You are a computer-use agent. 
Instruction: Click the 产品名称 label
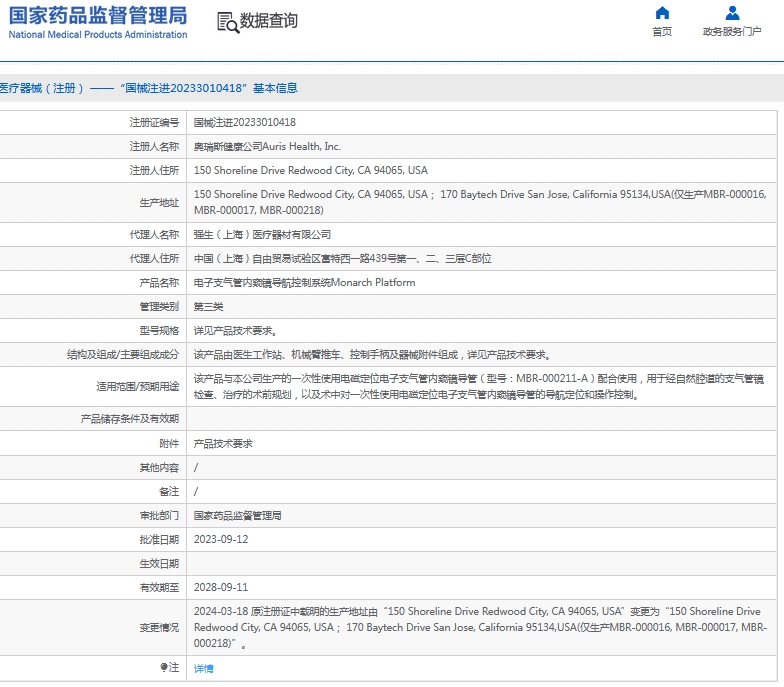[x=159, y=282]
